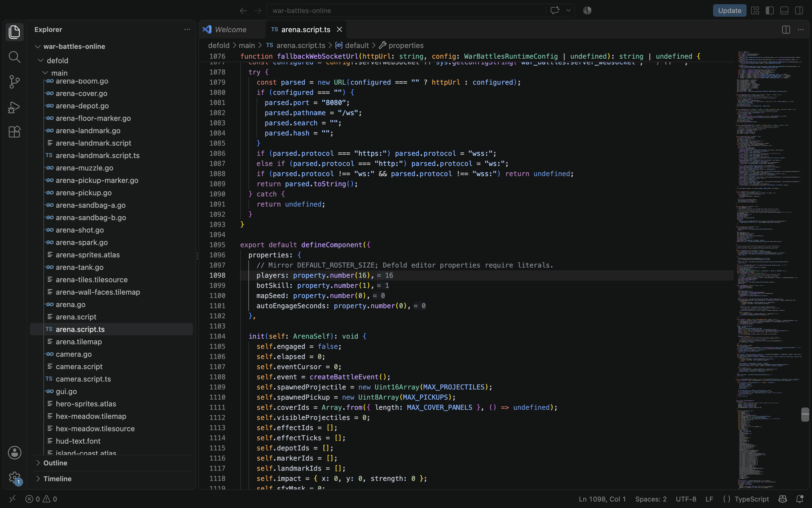Toggle the Primary Side Bar
This screenshot has height=508, width=812.
tap(770, 10)
